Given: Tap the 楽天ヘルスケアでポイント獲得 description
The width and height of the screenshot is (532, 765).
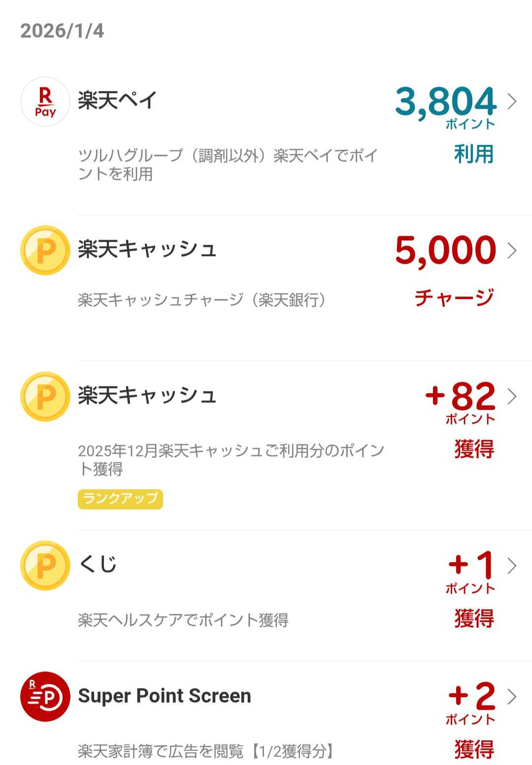Looking at the screenshot, I should (x=183, y=620).
